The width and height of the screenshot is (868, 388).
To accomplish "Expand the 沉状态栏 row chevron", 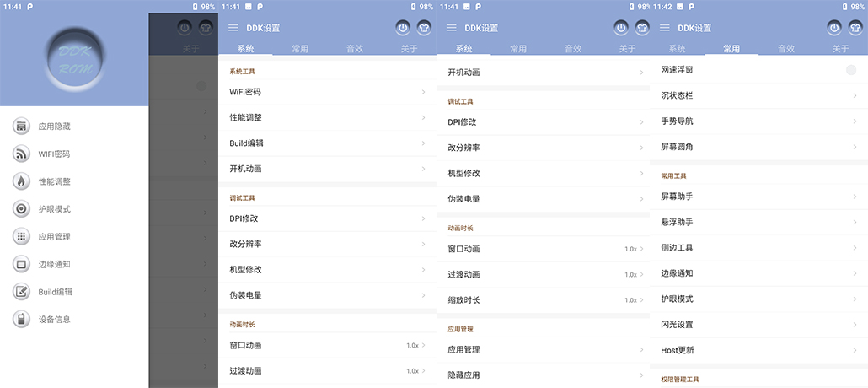I will pos(855,96).
